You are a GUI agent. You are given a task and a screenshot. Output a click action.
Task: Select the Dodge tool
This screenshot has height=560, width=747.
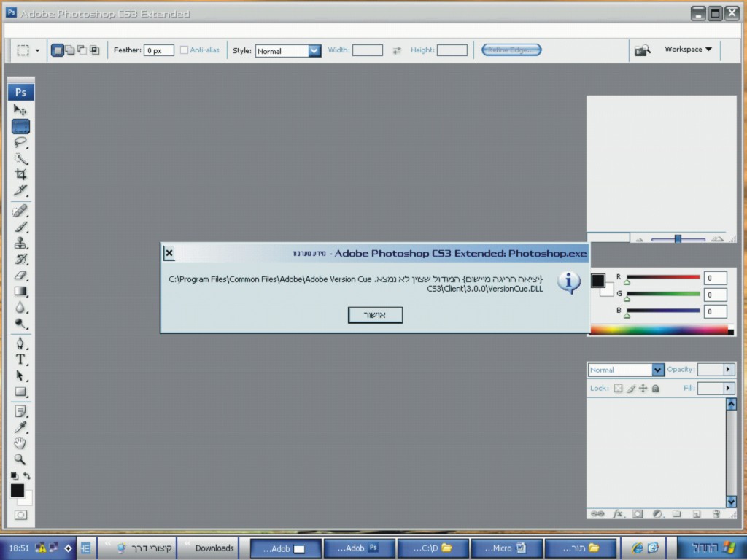(20, 324)
